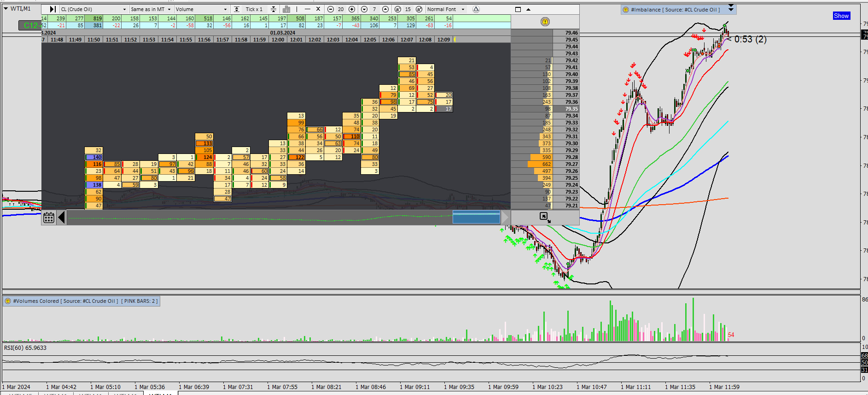Increase column width with plus circle (20)

click(x=352, y=9)
